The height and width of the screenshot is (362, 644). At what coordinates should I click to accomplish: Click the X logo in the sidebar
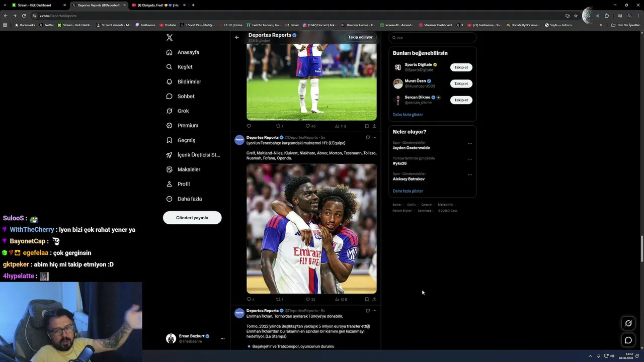coord(170,38)
